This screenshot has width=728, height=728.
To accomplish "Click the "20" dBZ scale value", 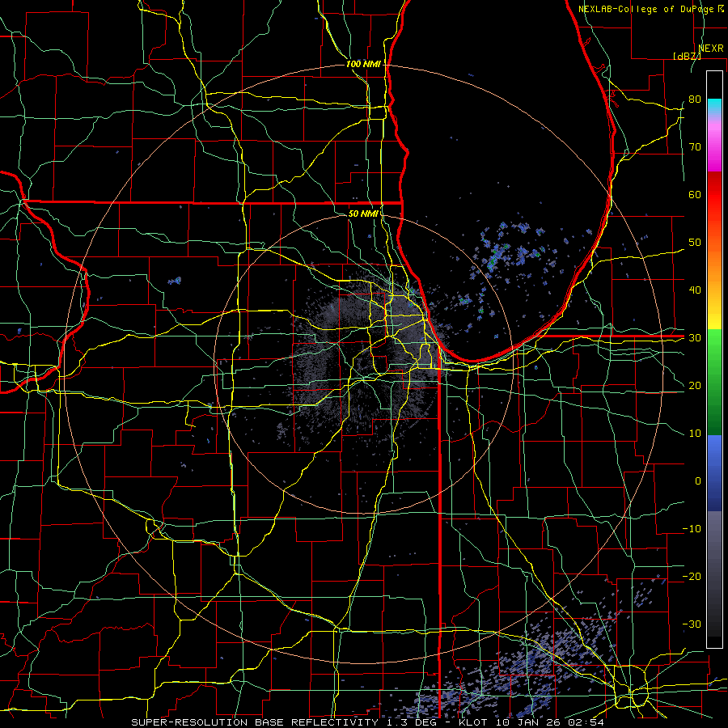I will pyautogui.click(x=695, y=385).
